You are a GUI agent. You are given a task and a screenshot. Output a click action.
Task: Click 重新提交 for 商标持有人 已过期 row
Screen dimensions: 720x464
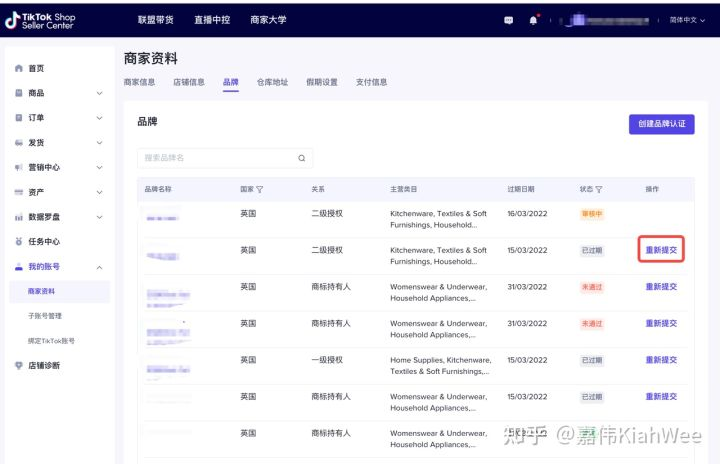[x=661, y=397]
